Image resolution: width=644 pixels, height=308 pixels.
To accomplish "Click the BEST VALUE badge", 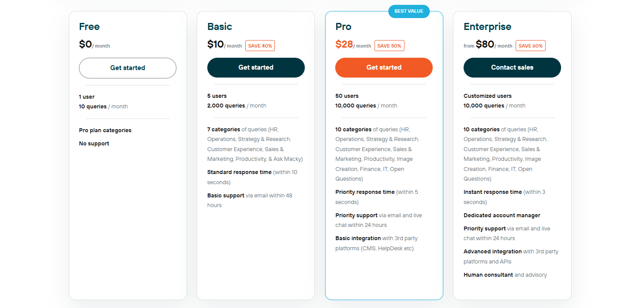I will tap(409, 11).
